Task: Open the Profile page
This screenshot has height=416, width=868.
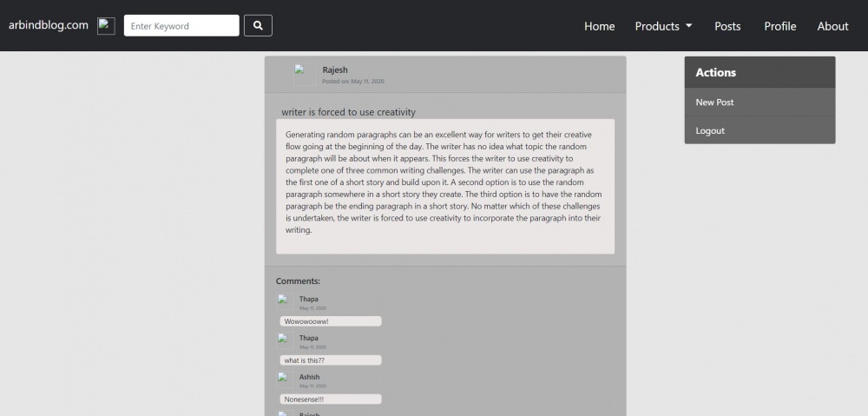Action: coord(779,26)
